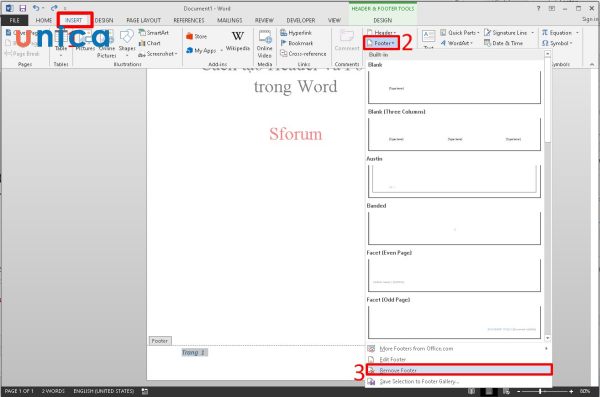Select the Blank (Three Columns) footer thumbnail
This screenshot has height=397, width=600.
pos(454,134)
